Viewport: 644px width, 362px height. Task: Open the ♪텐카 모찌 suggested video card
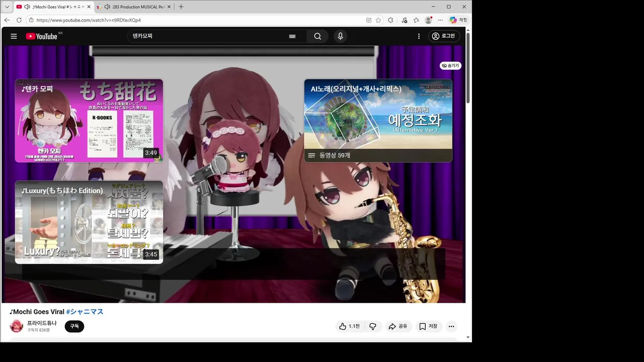pos(89,121)
